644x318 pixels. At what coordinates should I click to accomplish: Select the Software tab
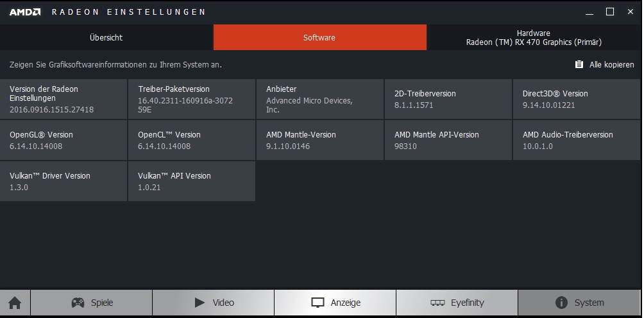319,37
